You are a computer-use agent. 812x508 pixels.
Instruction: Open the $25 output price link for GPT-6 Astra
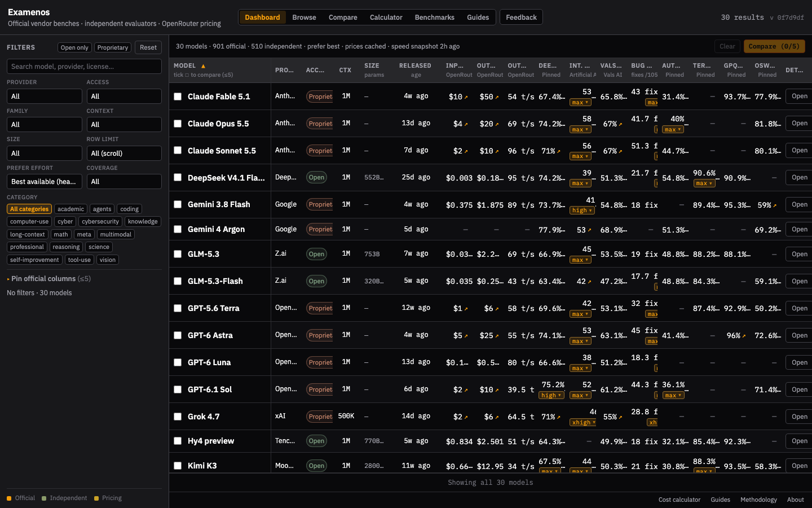click(489, 335)
